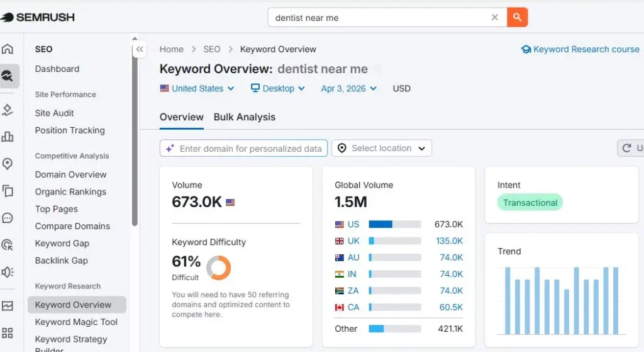Click the keyword difficulty donut chart
The height and width of the screenshot is (352, 644).
(218, 268)
